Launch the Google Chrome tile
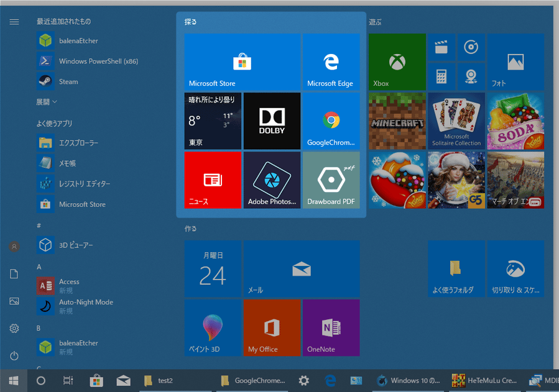Image resolution: width=559 pixels, height=392 pixels. click(x=331, y=121)
